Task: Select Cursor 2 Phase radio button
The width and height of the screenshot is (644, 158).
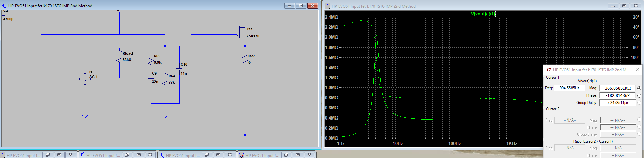Action: pos(639,127)
